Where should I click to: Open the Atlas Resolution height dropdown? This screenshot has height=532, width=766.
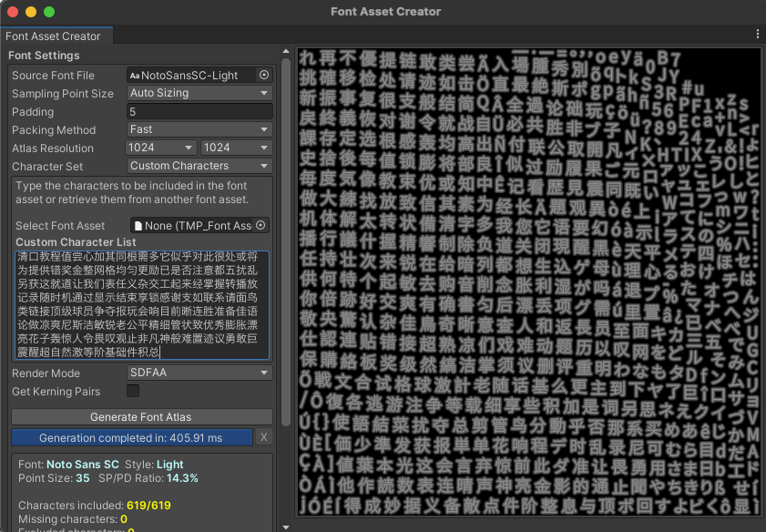[237, 148]
